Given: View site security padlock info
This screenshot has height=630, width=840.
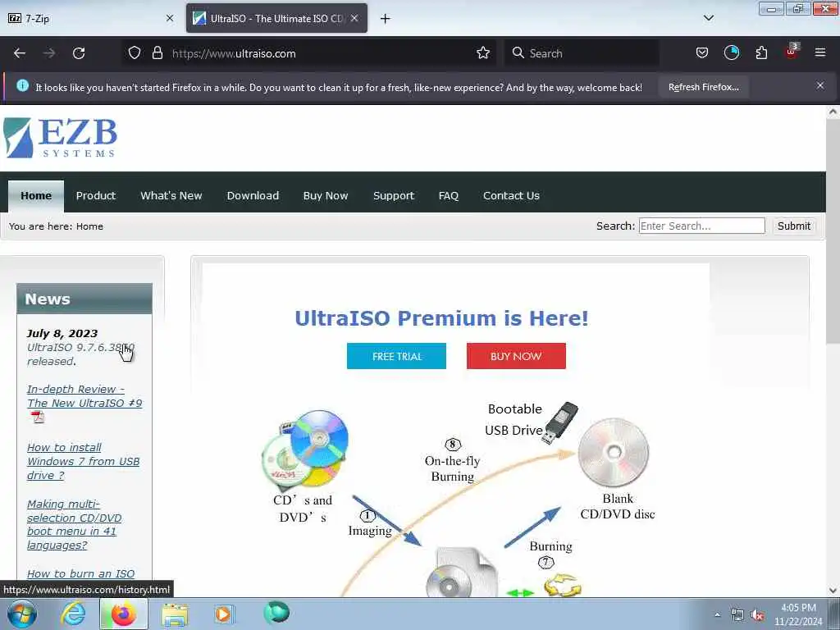Looking at the screenshot, I should tap(157, 53).
